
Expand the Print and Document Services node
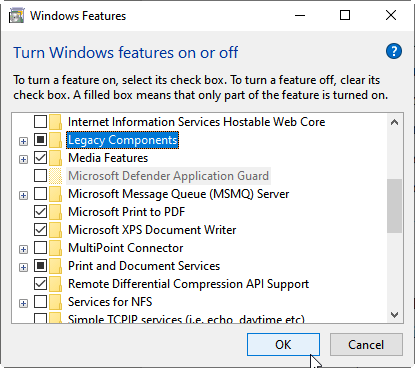(23, 267)
